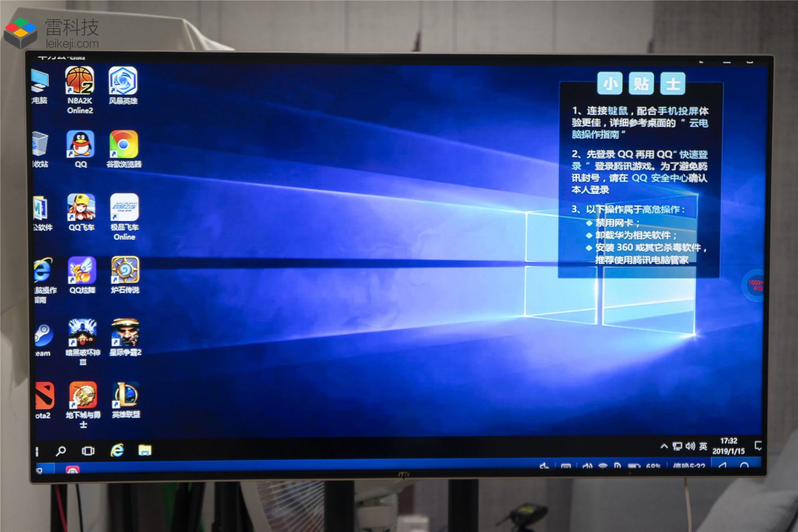798x532 pixels.
Task: Launch the 地下城与勇士 game shortcut
Action: click(83, 395)
